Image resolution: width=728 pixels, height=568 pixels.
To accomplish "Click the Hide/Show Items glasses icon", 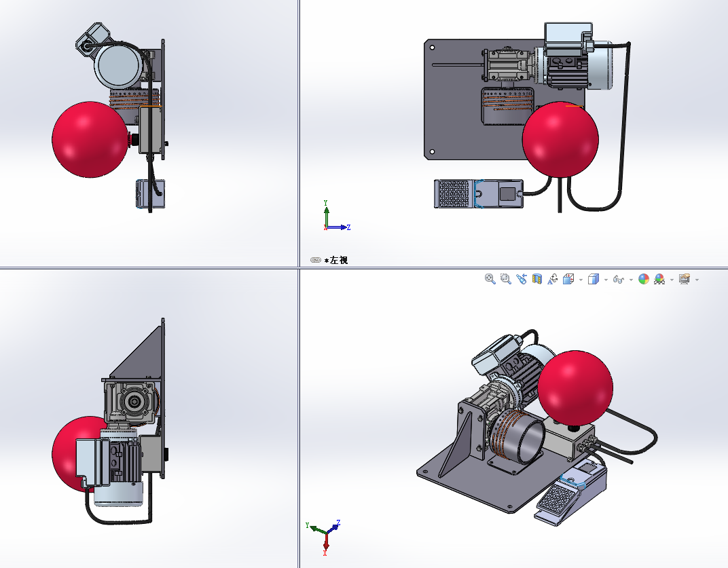I will pyautogui.click(x=619, y=279).
